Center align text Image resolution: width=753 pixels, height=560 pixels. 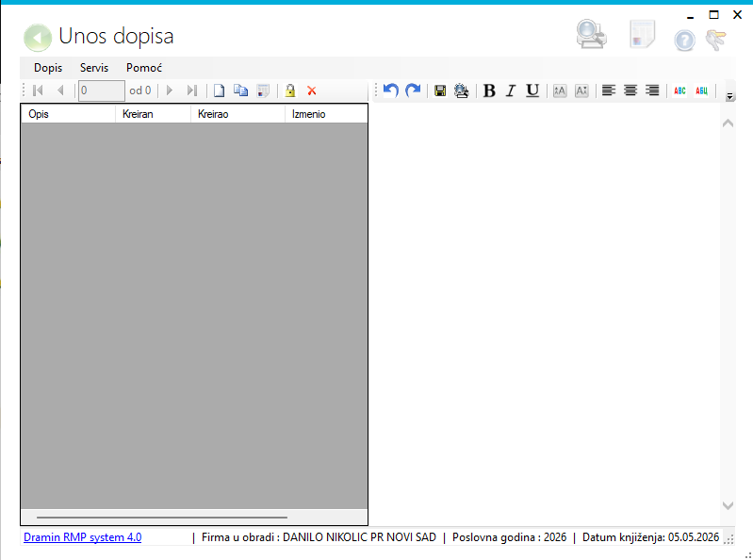pyautogui.click(x=630, y=91)
